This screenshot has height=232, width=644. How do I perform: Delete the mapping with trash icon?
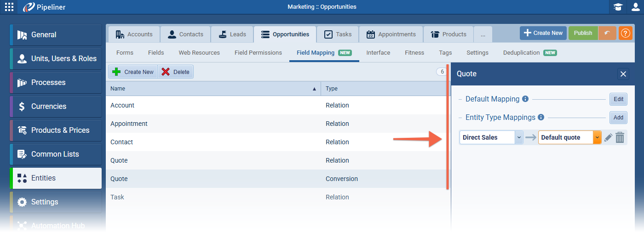[x=620, y=137]
